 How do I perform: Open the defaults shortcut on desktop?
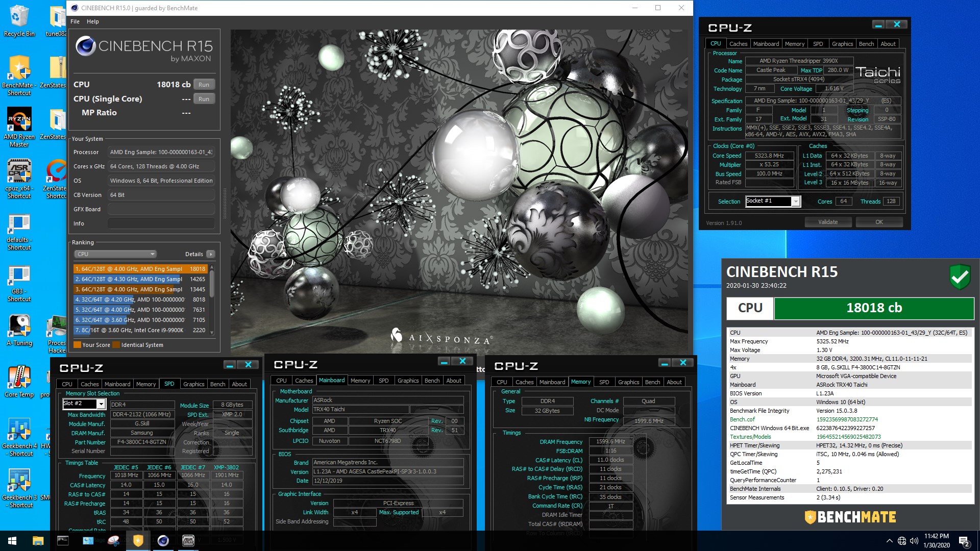pyautogui.click(x=19, y=232)
